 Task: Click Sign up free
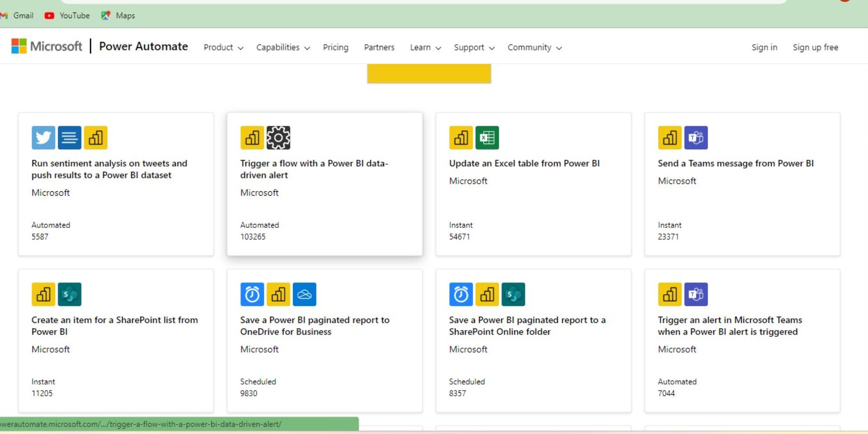click(815, 47)
